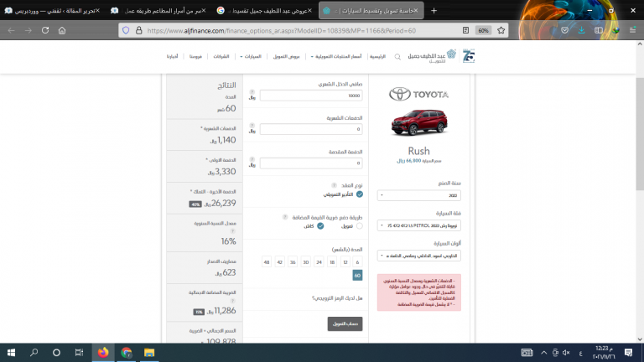Open Chrome from the taskbar

pyautogui.click(x=126, y=353)
